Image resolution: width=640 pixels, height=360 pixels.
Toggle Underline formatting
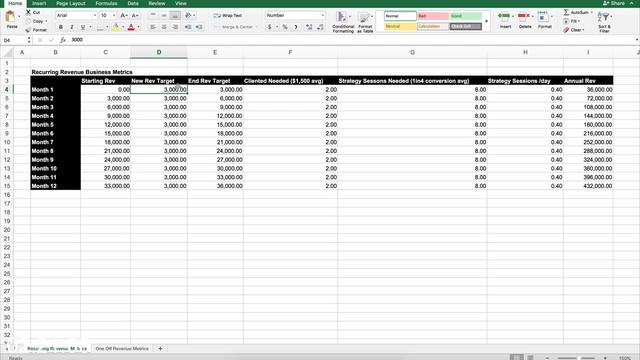coord(83,27)
